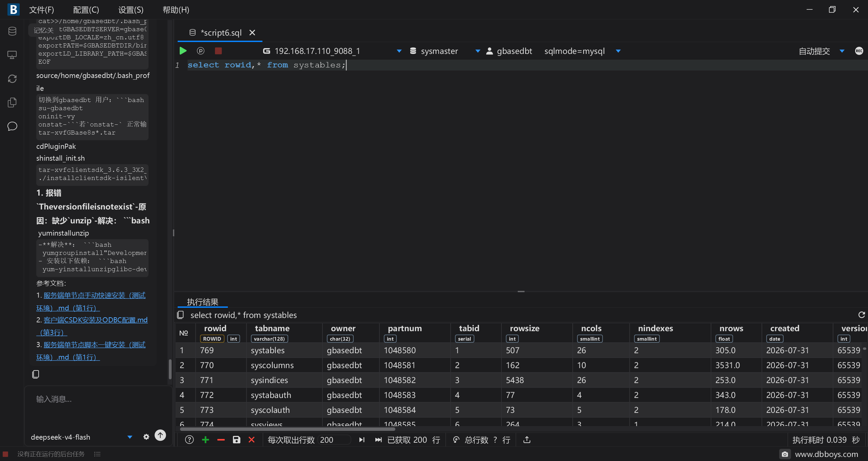The image size is (868, 461).
Task: Click the 1048580 partnum cell
Action: tap(415, 350)
